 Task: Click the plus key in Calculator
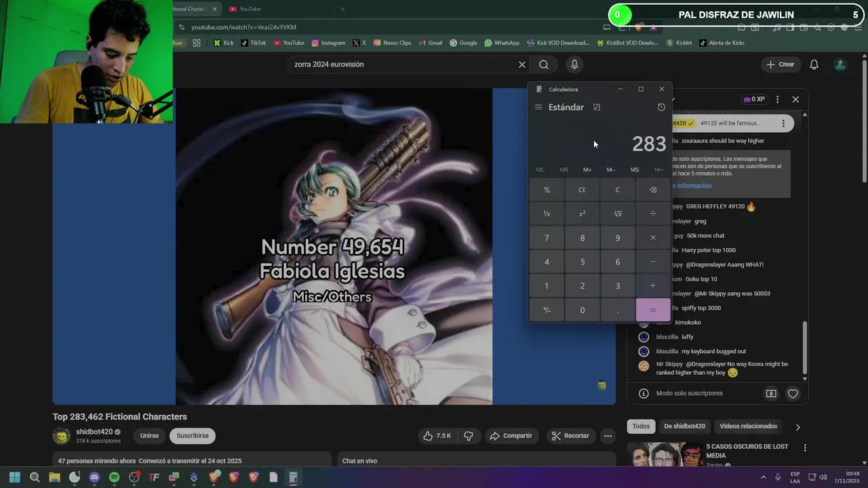click(653, 285)
